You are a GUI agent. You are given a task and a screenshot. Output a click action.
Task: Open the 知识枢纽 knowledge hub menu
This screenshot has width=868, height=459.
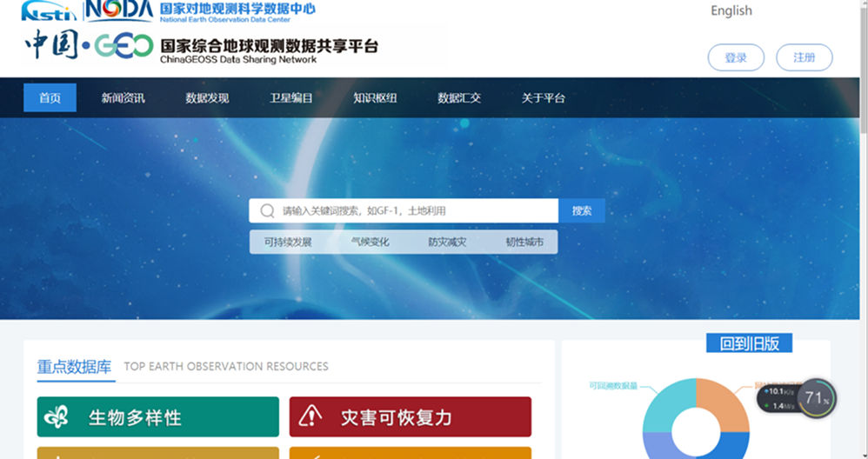click(375, 98)
